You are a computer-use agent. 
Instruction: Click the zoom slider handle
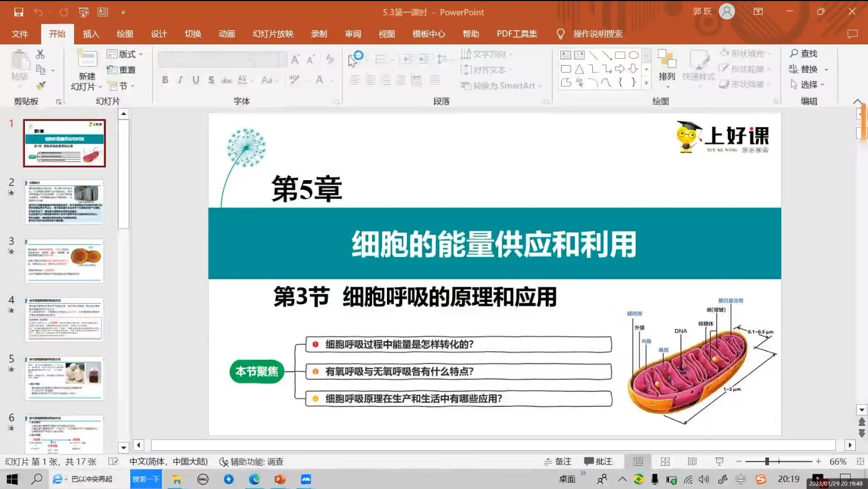pyautogui.click(x=767, y=461)
